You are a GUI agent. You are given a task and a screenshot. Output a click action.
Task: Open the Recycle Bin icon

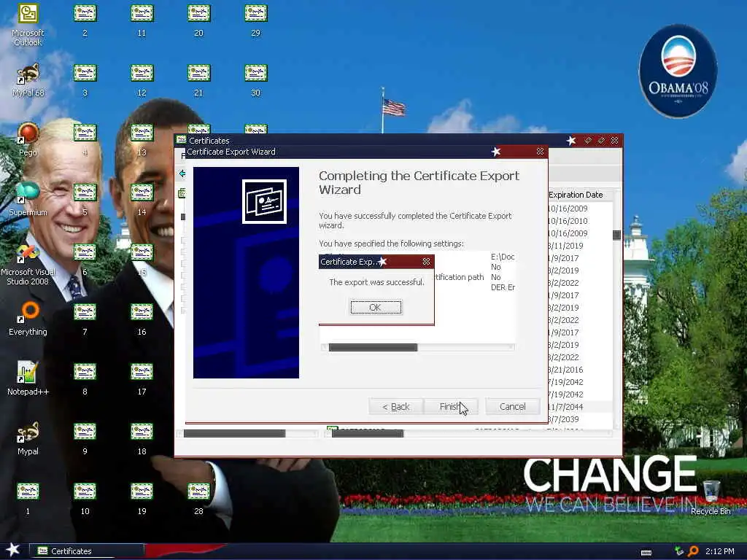click(x=711, y=497)
